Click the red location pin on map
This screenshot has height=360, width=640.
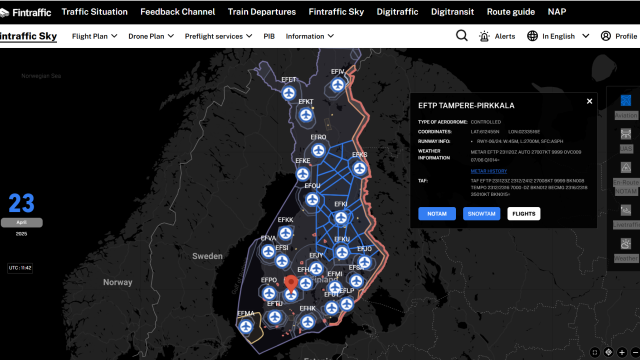click(x=291, y=284)
